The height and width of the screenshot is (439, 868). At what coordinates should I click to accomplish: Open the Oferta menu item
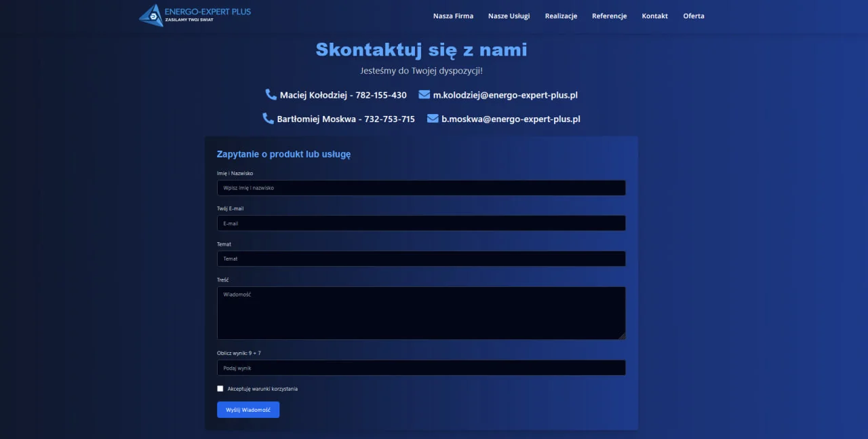pyautogui.click(x=694, y=16)
